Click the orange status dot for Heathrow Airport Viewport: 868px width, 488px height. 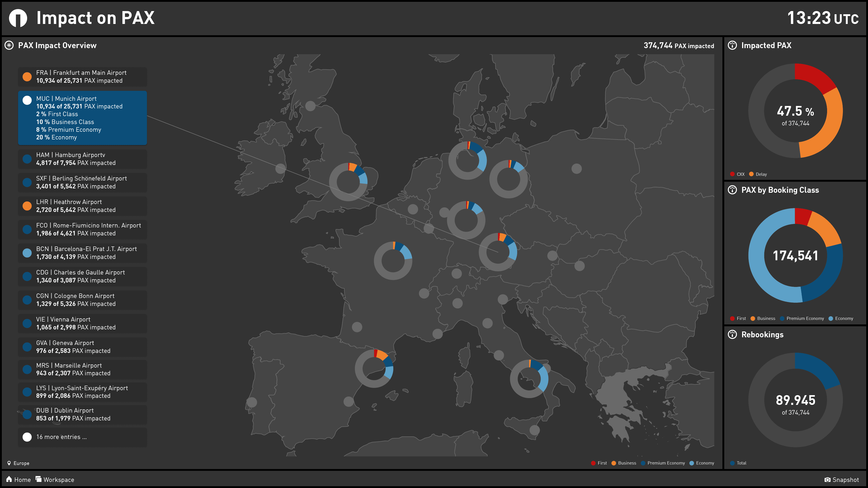[x=27, y=206]
